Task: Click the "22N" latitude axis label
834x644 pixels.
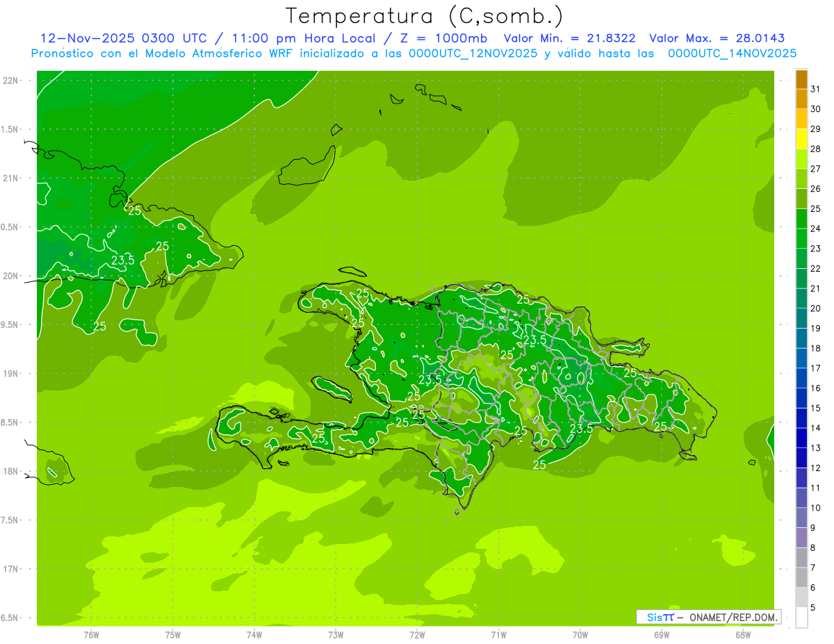Action: [x=11, y=80]
